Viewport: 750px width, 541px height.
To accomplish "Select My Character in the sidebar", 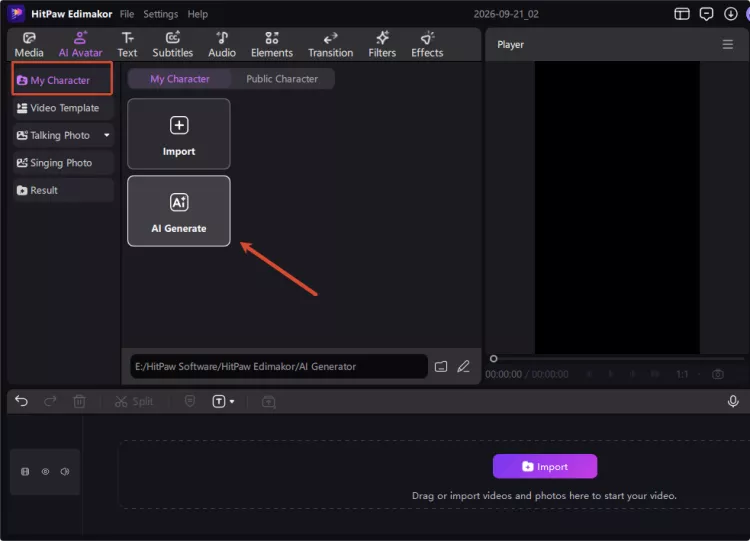I will [63, 80].
